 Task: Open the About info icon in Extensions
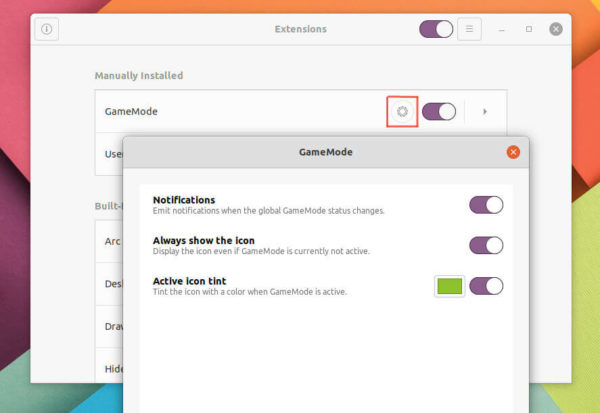(x=47, y=29)
